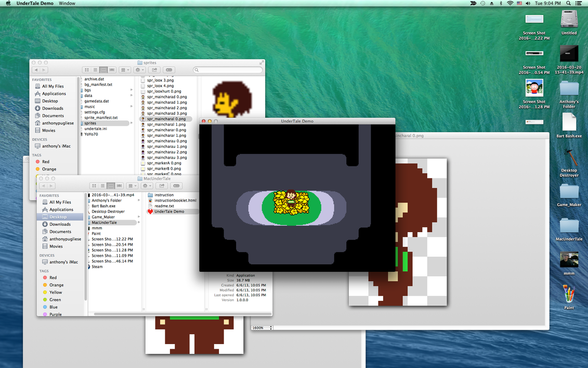Switch sprites window to list view

(95, 70)
